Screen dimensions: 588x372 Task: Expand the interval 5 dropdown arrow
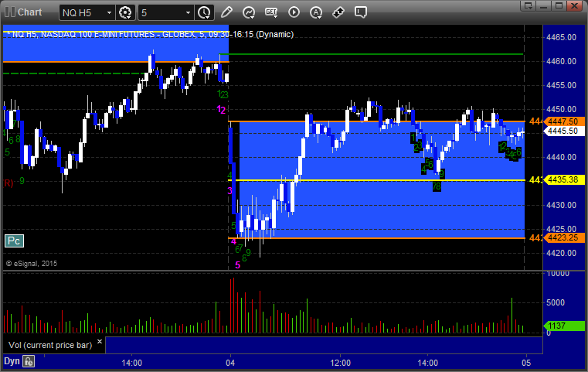pyautogui.click(x=189, y=13)
